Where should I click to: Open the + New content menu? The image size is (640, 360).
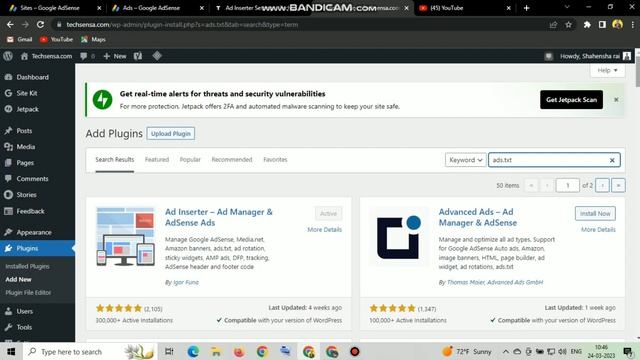(115, 56)
